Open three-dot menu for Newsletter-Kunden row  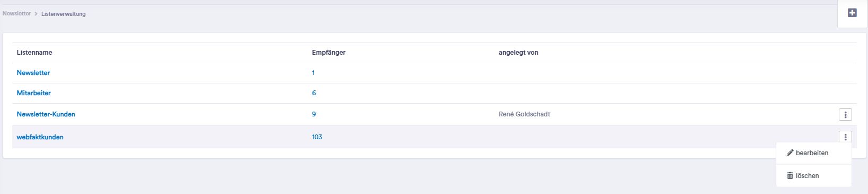coord(845,114)
